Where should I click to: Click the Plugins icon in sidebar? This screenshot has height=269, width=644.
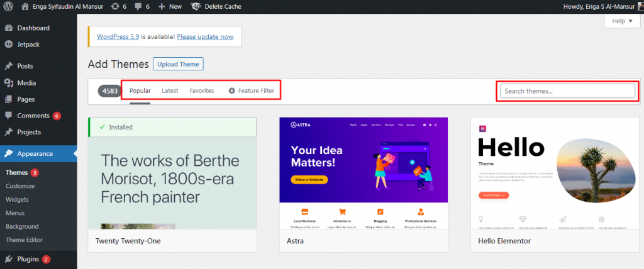(8, 259)
